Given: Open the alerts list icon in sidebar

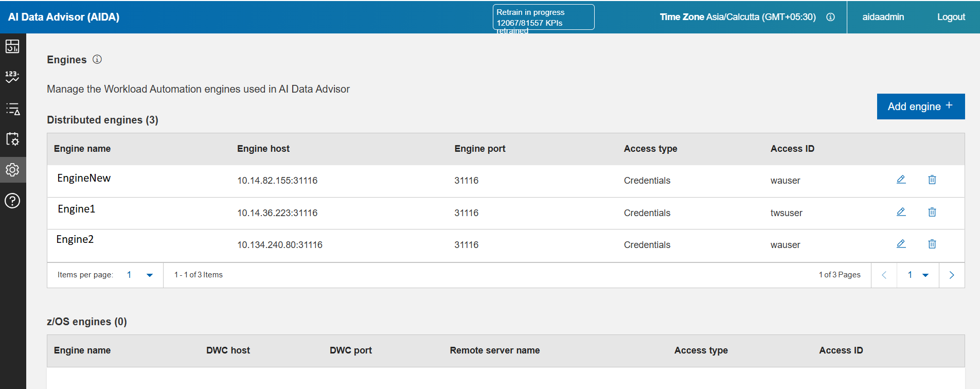Looking at the screenshot, I should [x=12, y=109].
